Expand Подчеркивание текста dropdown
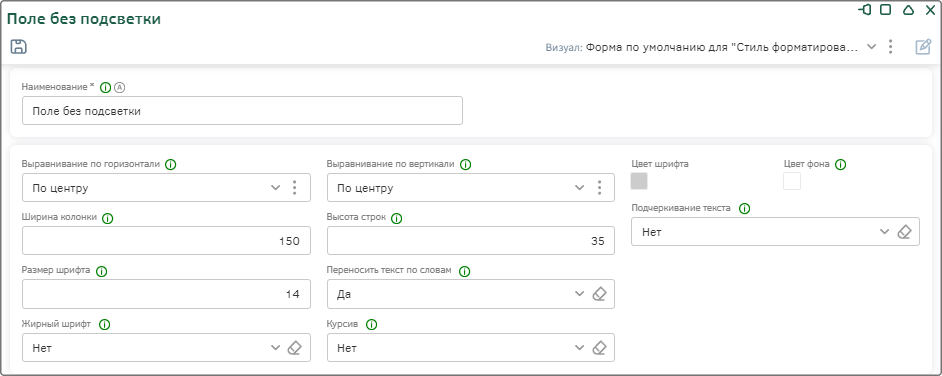Screen dimensions: 942x376 tap(884, 232)
